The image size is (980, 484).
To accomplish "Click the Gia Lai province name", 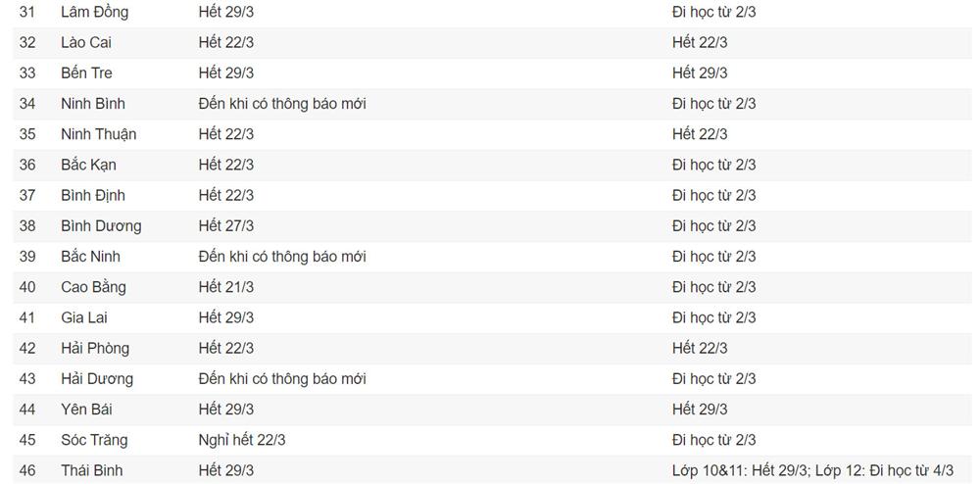I will click(x=84, y=317).
